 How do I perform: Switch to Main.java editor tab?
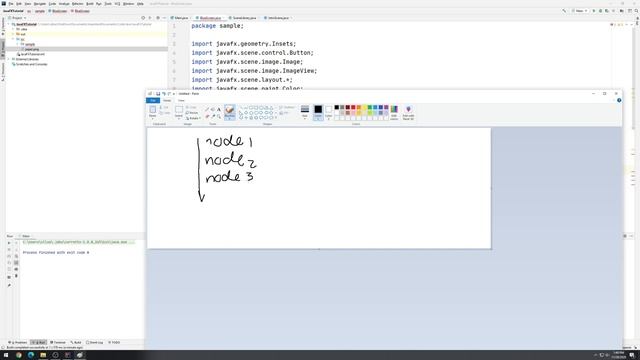(x=180, y=18)
